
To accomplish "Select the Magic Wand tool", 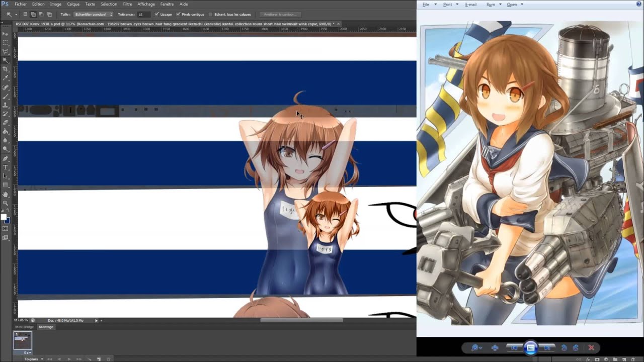I will [x=6, y=60].
